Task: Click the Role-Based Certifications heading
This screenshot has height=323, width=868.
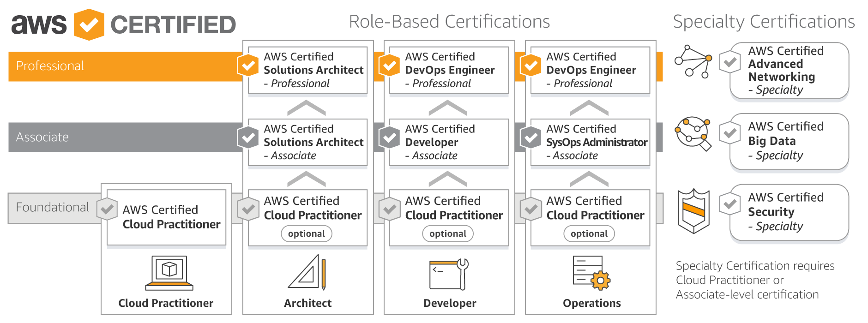Action: [x=449, y=22]
